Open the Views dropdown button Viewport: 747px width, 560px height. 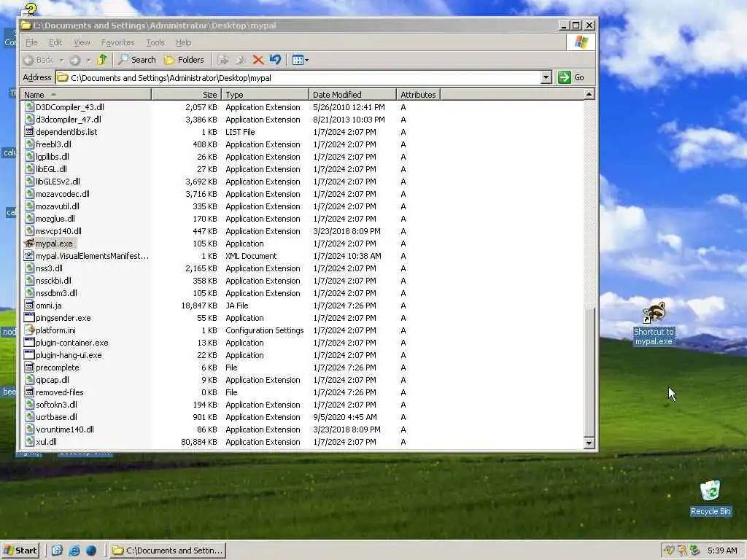click(300, 60)
